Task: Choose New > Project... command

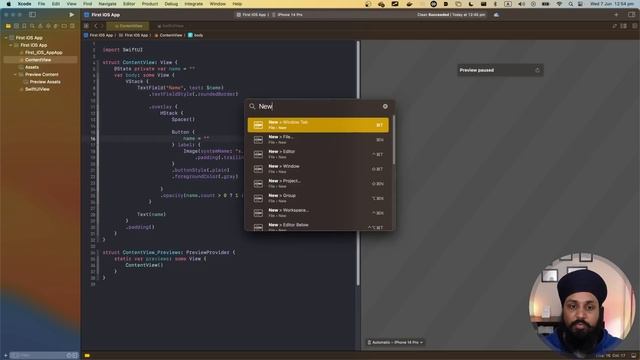Action: click(x=318, y=184)
